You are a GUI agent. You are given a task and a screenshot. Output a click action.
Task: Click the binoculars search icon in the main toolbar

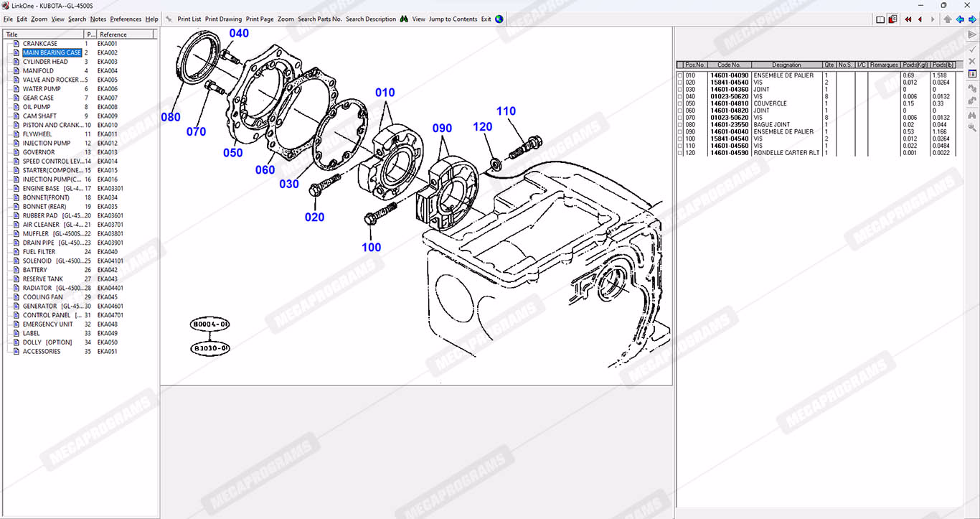(x=404, y=19)
